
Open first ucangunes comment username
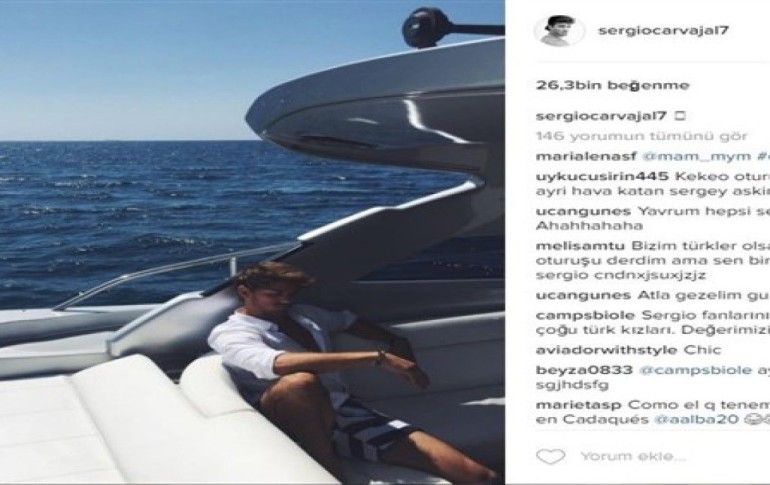(583, 212)
